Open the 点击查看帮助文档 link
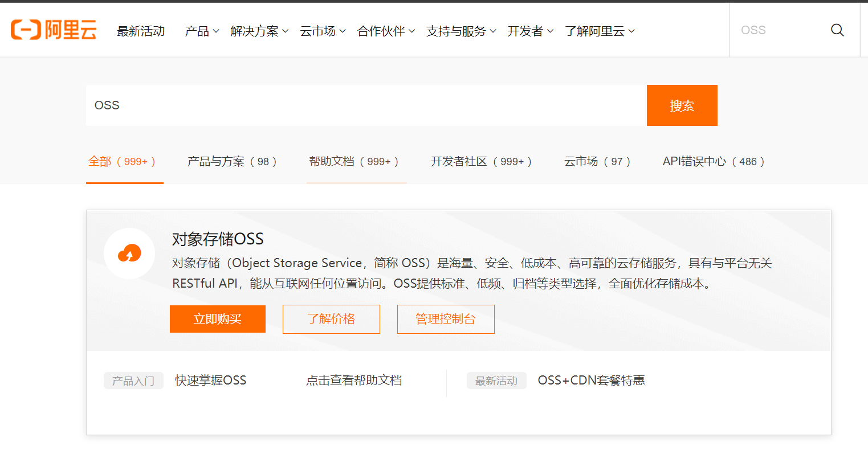Screen dimensions: 868x454 point(354,381)
